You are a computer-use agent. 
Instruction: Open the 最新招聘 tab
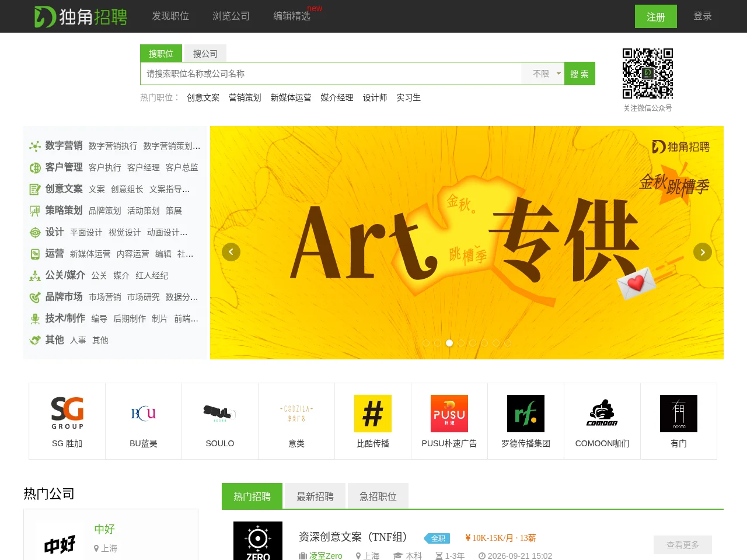315,496
